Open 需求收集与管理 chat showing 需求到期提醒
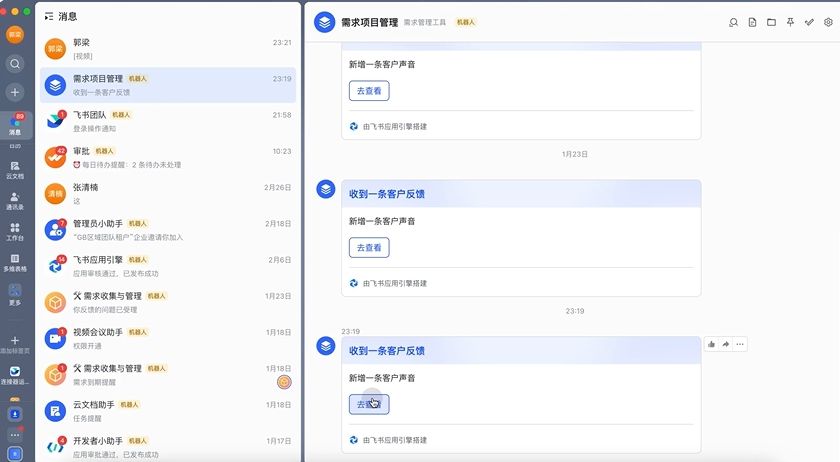The image size is (840, 462). coord(168,375)
